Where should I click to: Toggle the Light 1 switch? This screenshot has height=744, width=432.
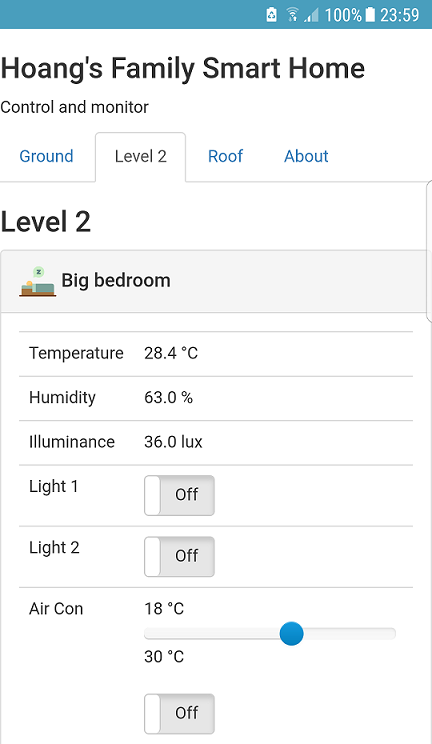coord(179,495)
